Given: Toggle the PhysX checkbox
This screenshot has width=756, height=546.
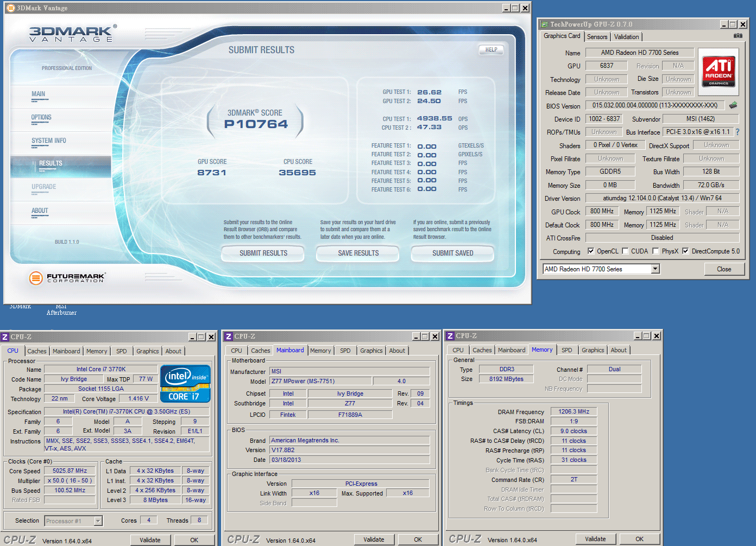Looking at the screenshot, I should [x=656, y=251].
